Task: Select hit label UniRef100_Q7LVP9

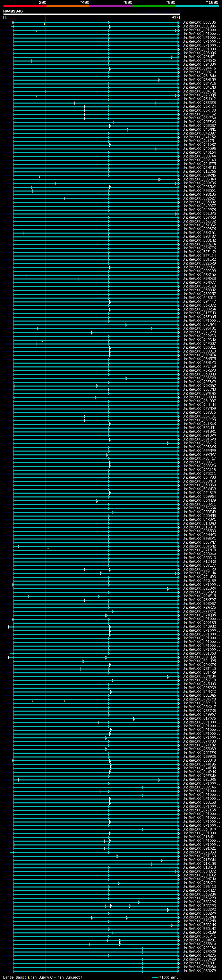Action: tap(199, 332)
